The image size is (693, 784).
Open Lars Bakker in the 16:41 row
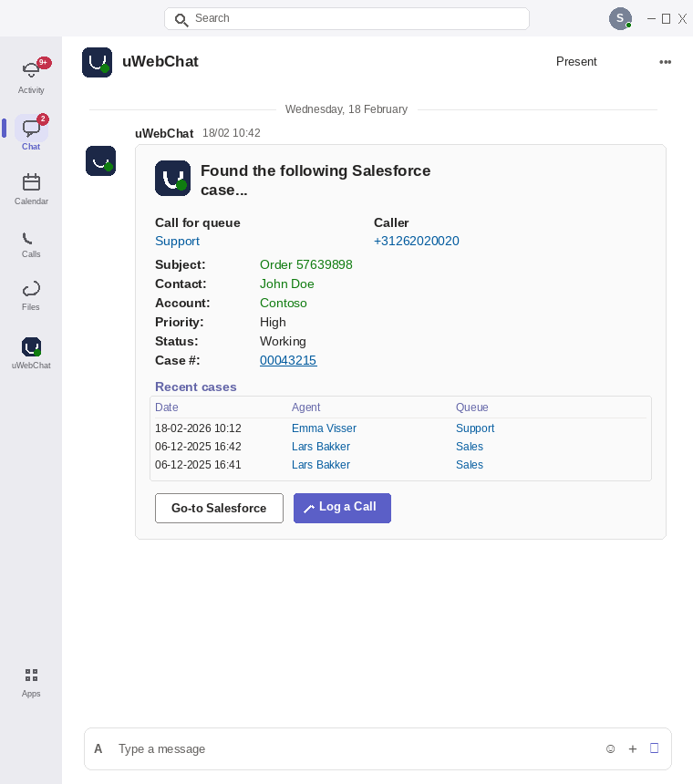point(320,465)
